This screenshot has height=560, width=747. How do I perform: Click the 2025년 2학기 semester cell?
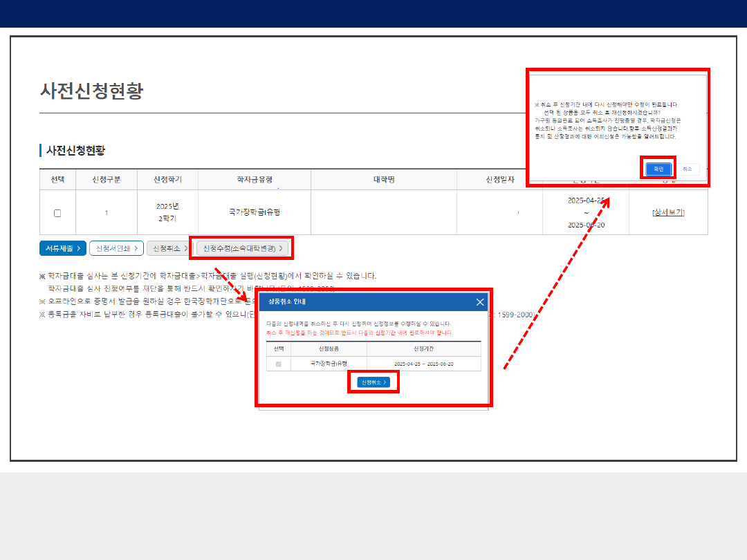click(x=167, y=212)
